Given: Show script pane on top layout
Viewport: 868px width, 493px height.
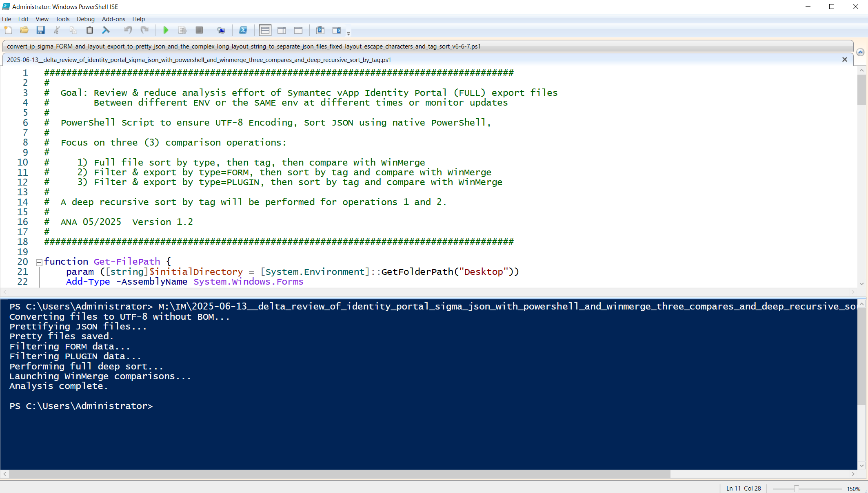Looking at the screenshot, I should pos(265,30).
